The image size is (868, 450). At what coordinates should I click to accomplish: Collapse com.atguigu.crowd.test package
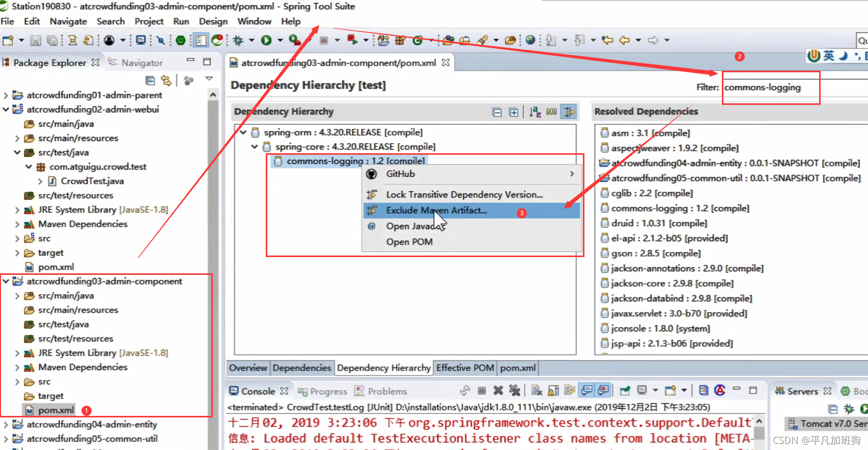(29, 166)
